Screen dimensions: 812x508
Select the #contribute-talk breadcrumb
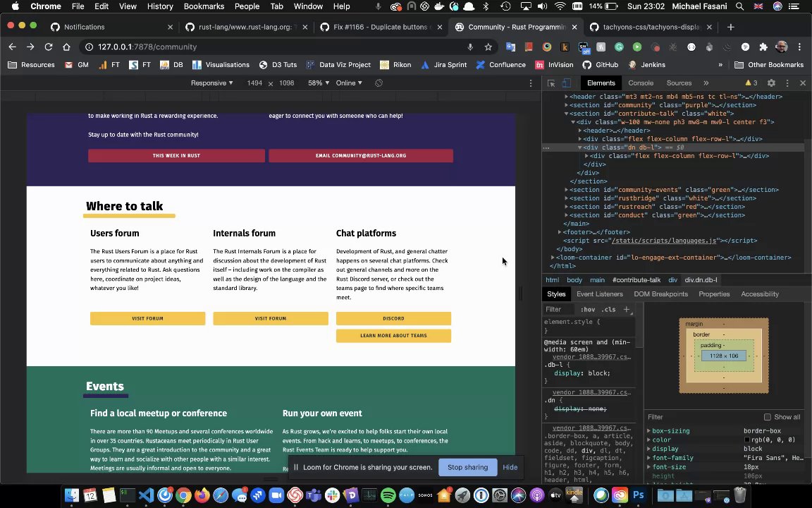pyautogui.click(x=636, y=280)
